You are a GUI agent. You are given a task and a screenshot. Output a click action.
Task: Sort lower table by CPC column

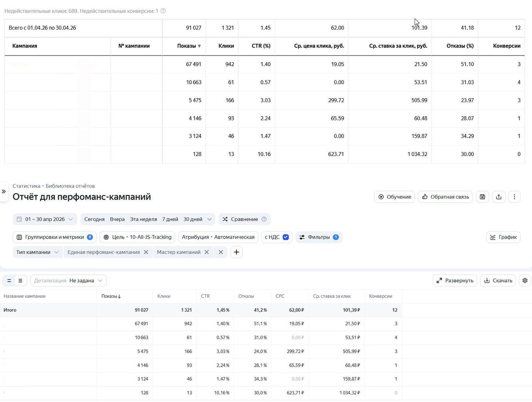[x=280, y=296]
